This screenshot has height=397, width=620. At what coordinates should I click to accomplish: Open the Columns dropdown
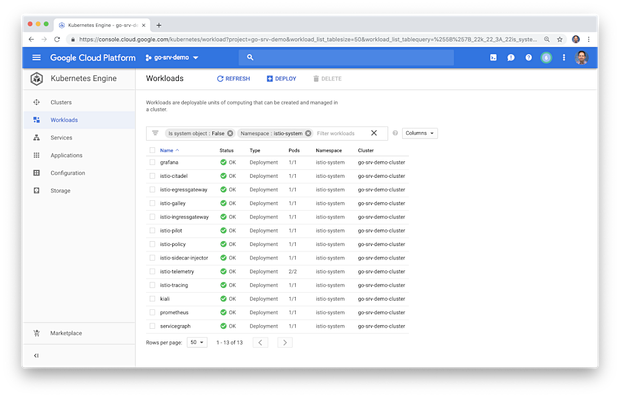click(420, 133)
